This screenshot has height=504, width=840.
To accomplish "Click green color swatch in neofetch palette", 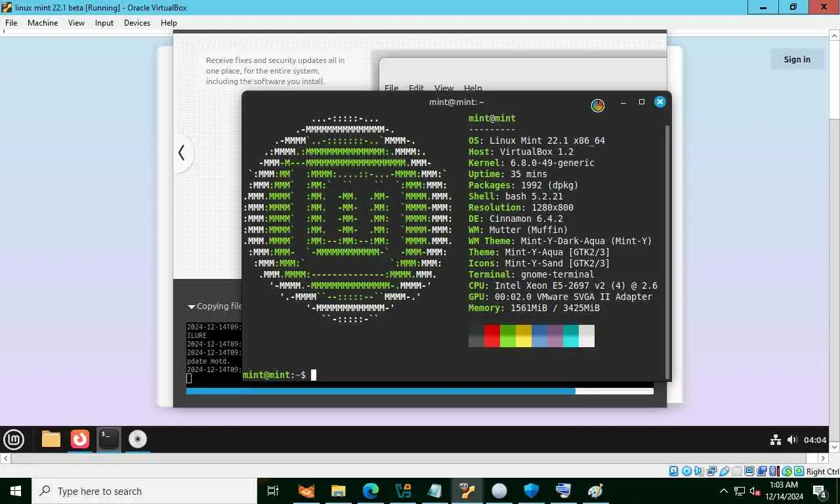I will click(508, 336).
